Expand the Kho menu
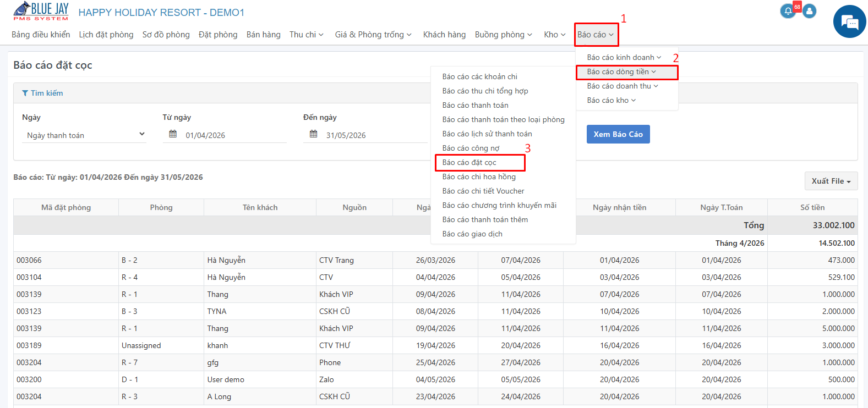This screenshot has width=868, height=408. click(x=555, y=35)
